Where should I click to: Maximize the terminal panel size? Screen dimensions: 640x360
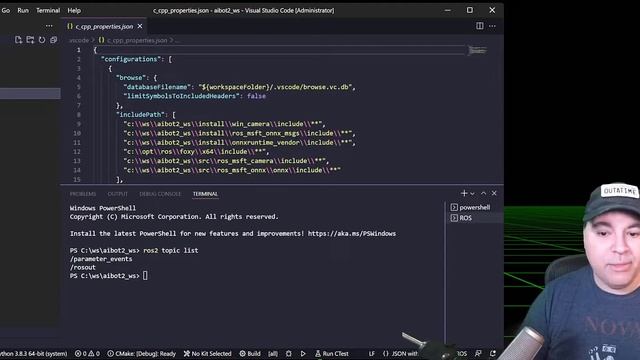point(484,193)
